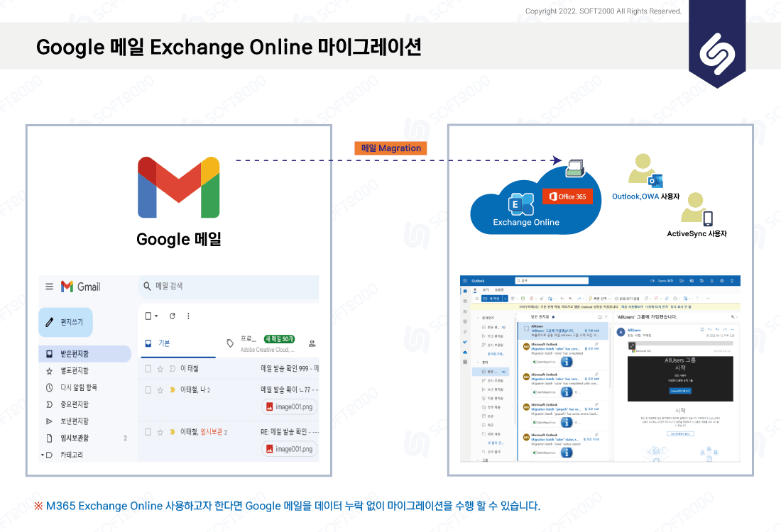Click the lightbulb tips icon in Outlook header

click(x=733, y=281)
